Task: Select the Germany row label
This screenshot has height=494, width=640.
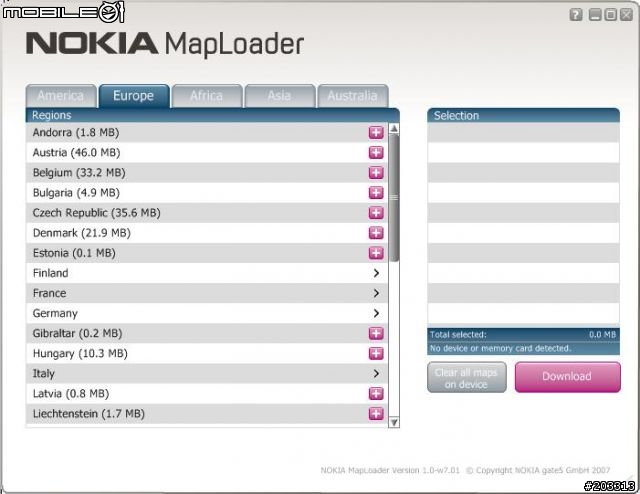Action: point(55,313)
